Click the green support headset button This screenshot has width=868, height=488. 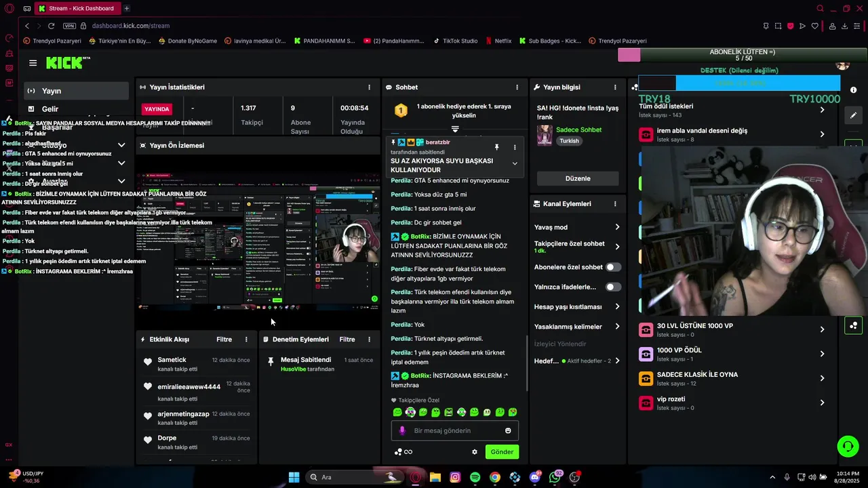point(848,446)
